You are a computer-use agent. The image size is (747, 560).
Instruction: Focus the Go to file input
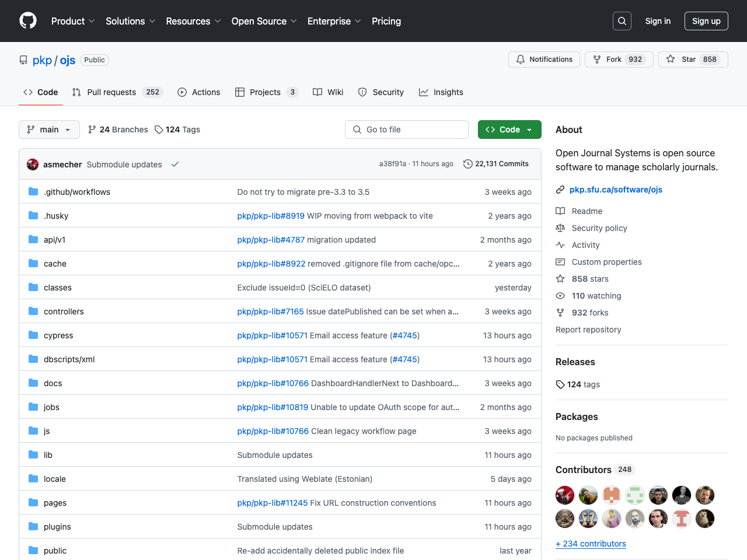[x=407, y=129]
